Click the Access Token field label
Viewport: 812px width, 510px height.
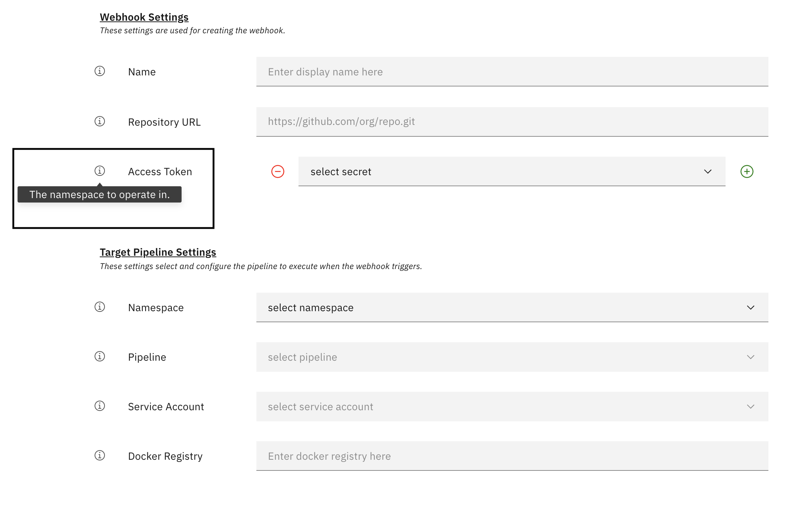coord(160,171)
